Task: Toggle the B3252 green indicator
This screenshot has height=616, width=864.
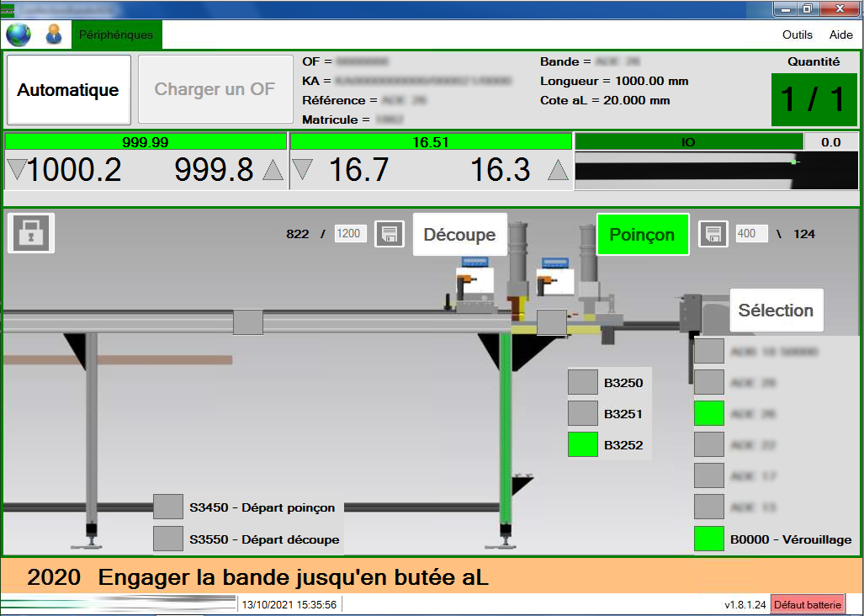Action: pyautogui.click(x=583, y=444)
